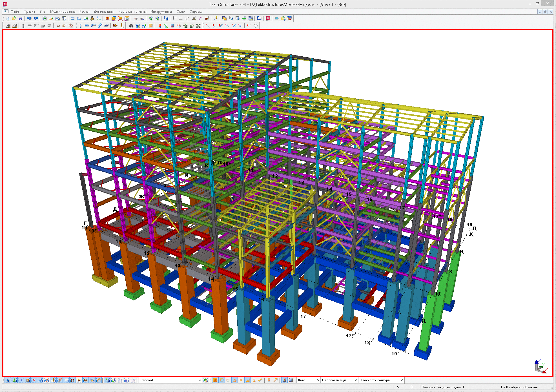Open the standard selection filter dropdown
This screenshot has height=392, width=556.
point(200,380)
